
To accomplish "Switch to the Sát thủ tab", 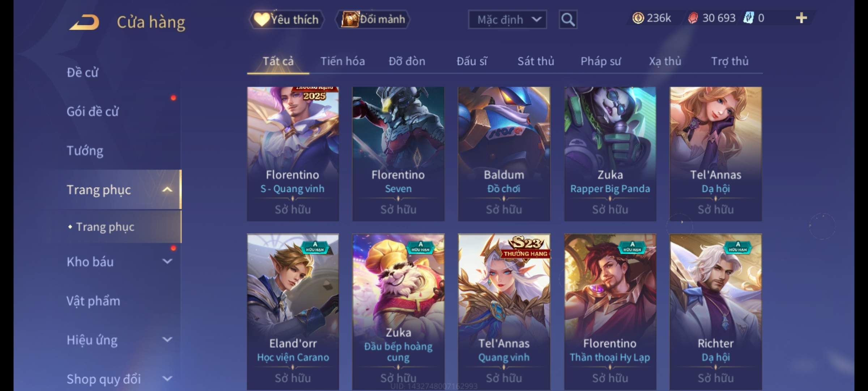I will point(536,61).
